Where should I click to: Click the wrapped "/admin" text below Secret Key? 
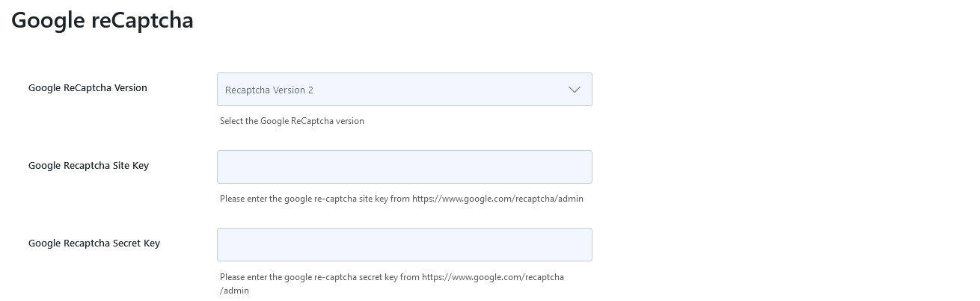tap(234, 291)
